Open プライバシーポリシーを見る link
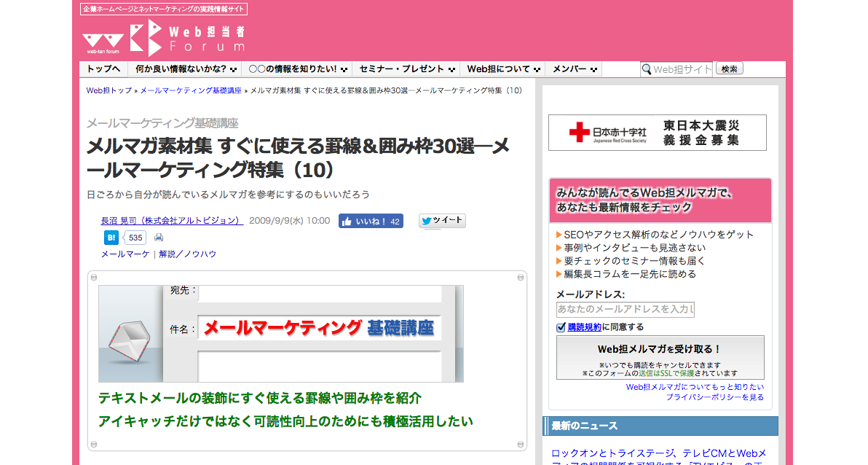Screen dimensions: 868x465 714,397
